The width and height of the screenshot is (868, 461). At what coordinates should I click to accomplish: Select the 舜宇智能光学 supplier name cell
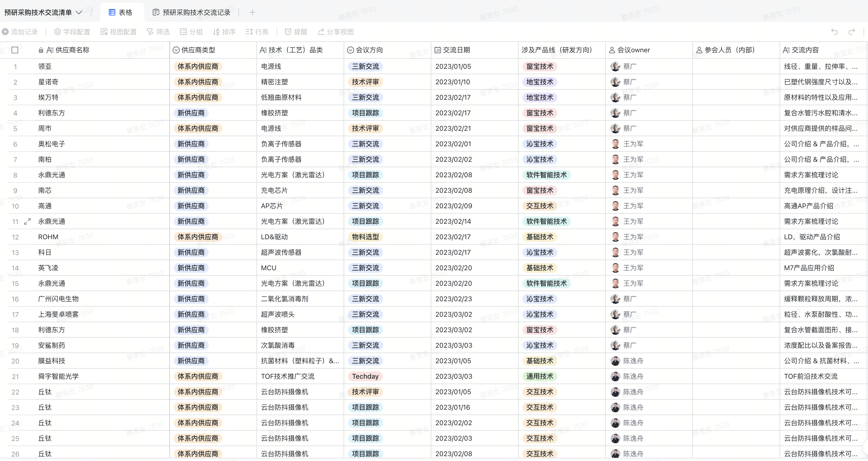pyautogui.click(x=58, y=376)
